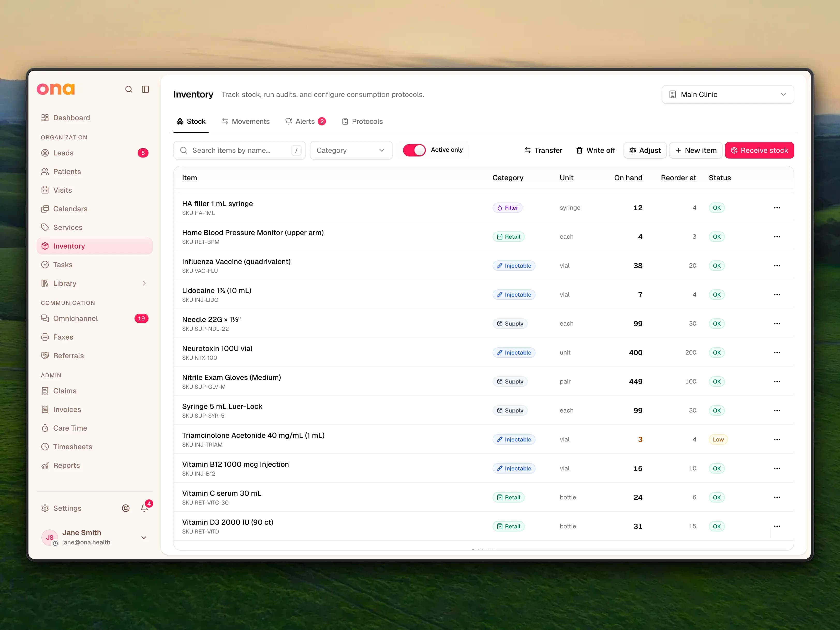The image size is (840, 630).
Task: Open the help lifebuoy icon
Action: pos(126,508)
